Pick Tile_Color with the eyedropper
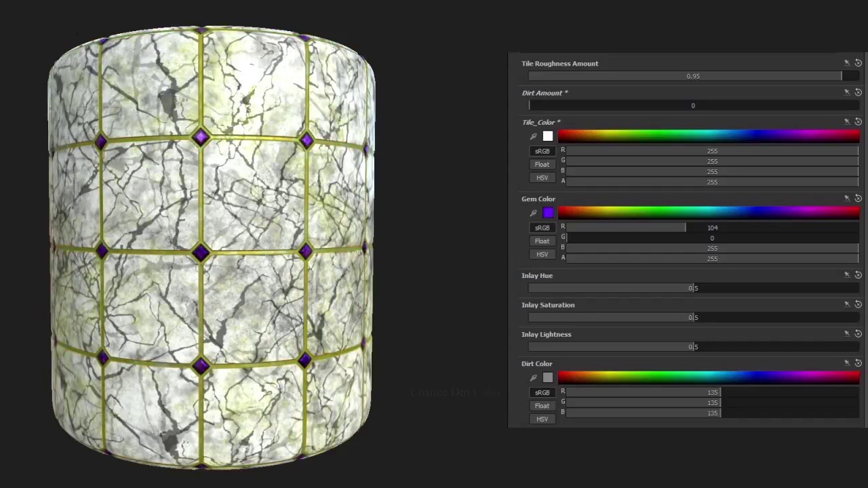 click(x=534, y=137)
